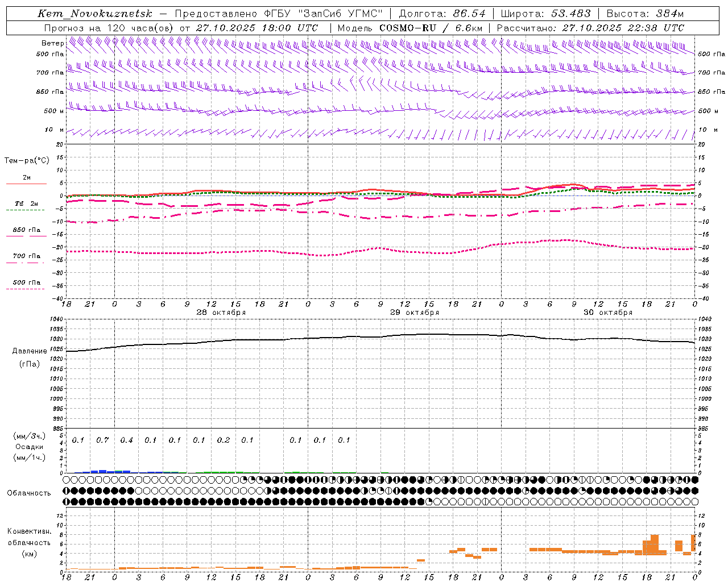Click the 30 октября date label

tap(608, 313)
